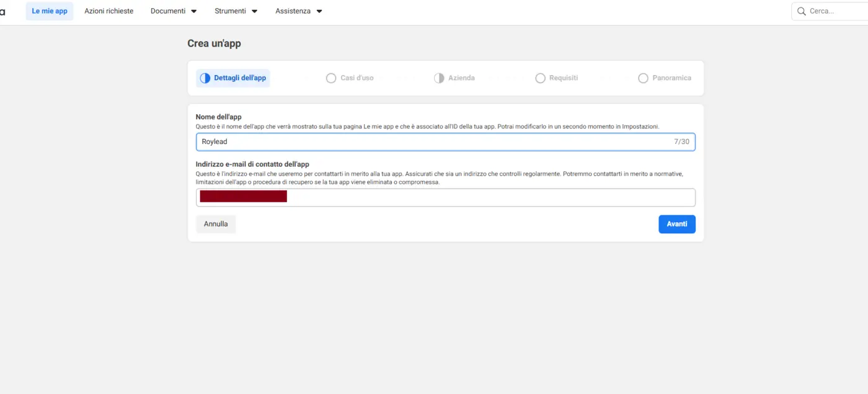Select the Dettagli dell'app step
868x394 pixels.
pyautogui.click(x=233, y=78)
